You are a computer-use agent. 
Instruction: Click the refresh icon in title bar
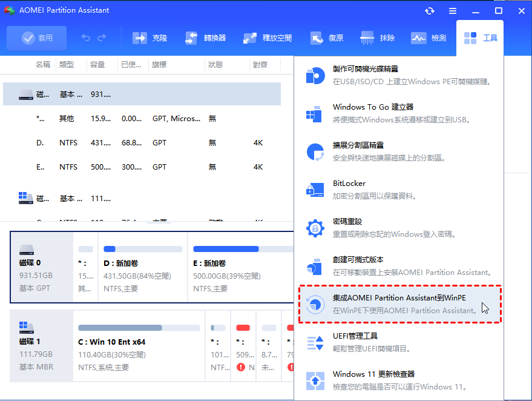click(430, 11)
